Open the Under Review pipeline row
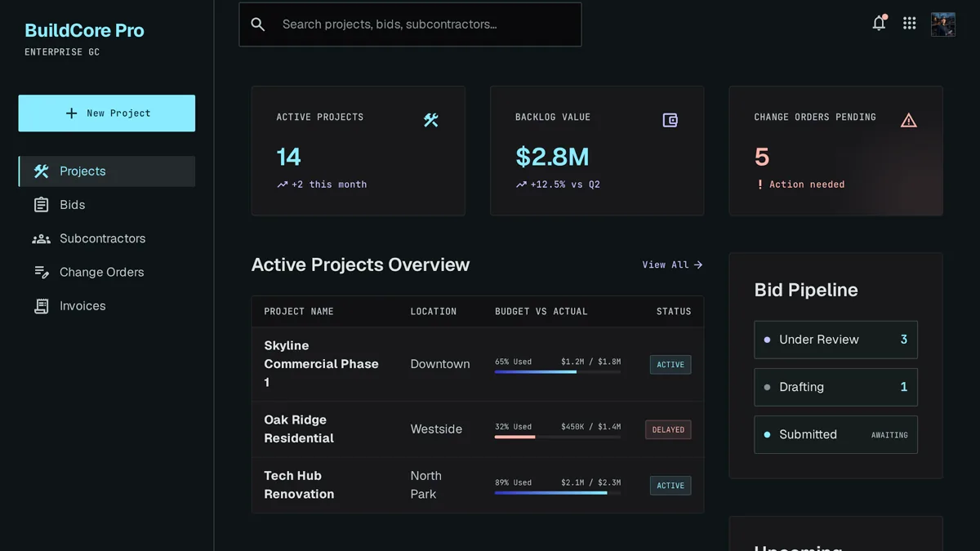 click(835, 340)
